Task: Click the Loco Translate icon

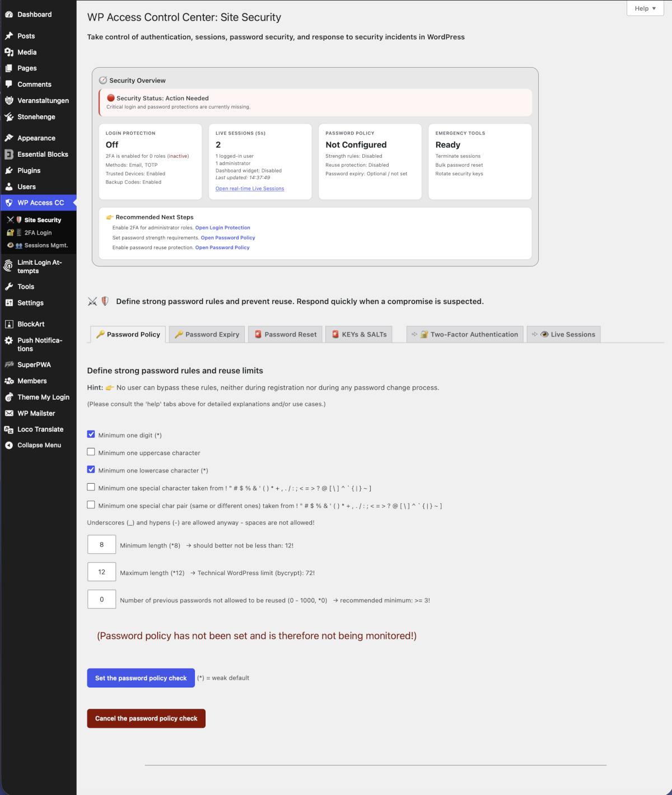Action: click(x=9, y=429)
